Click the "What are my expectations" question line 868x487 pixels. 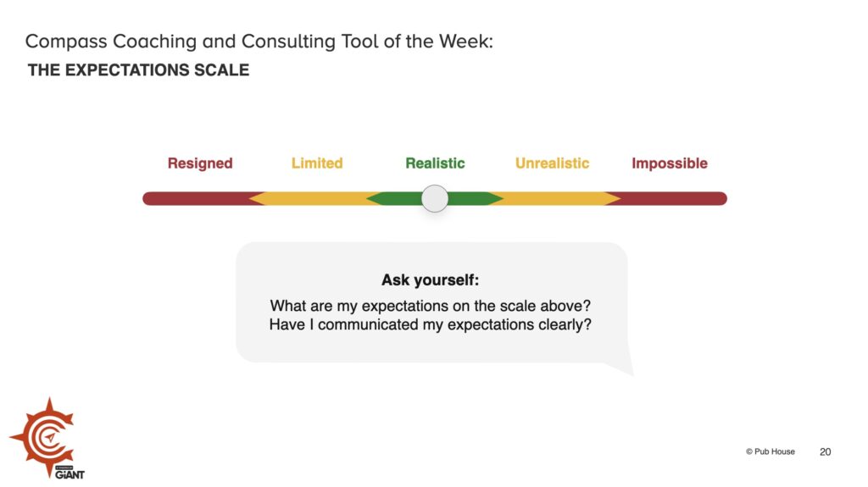pos(430,306)
